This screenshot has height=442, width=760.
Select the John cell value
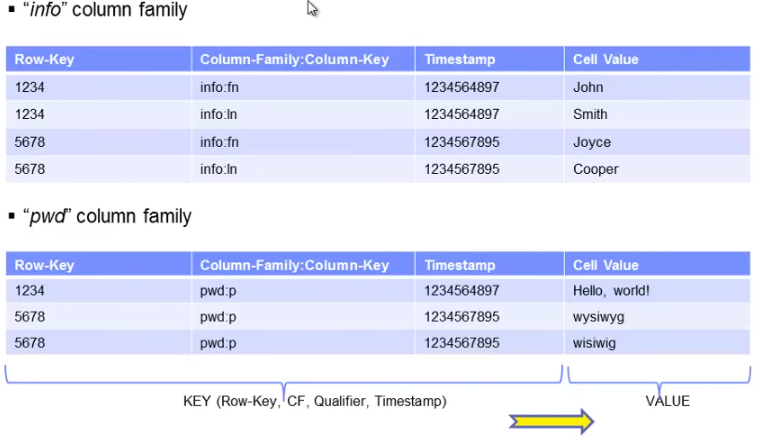point(588,87)
